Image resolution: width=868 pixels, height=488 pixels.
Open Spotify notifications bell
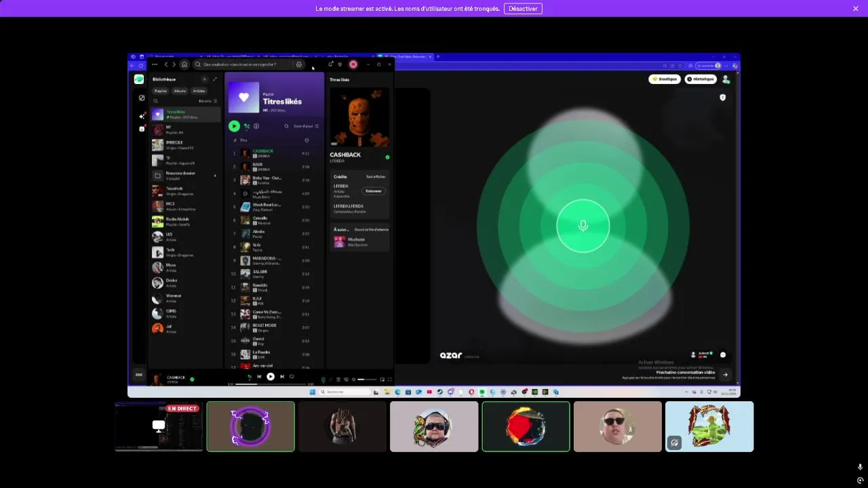point(330,64)
